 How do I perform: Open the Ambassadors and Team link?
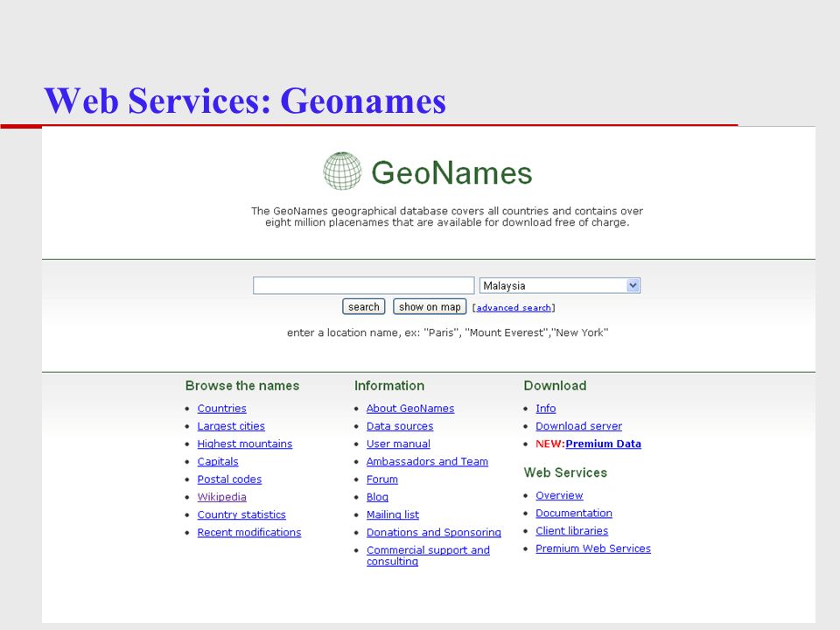tap(427, 461)
